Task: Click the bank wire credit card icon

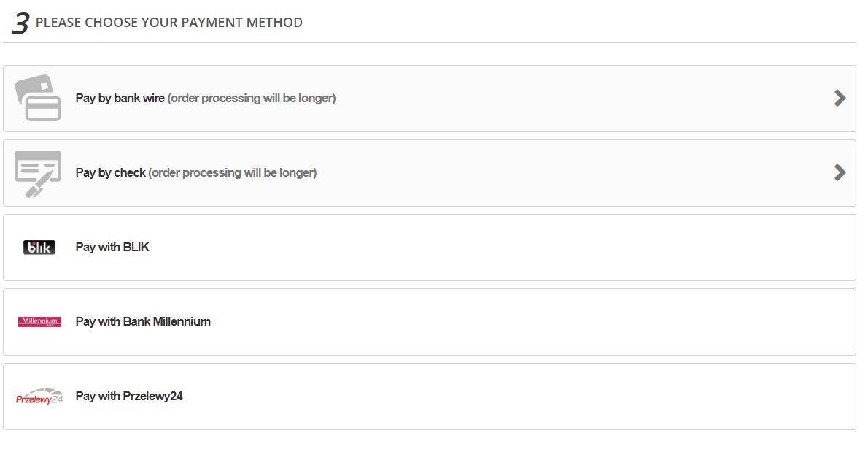Action: click(39, 97)
